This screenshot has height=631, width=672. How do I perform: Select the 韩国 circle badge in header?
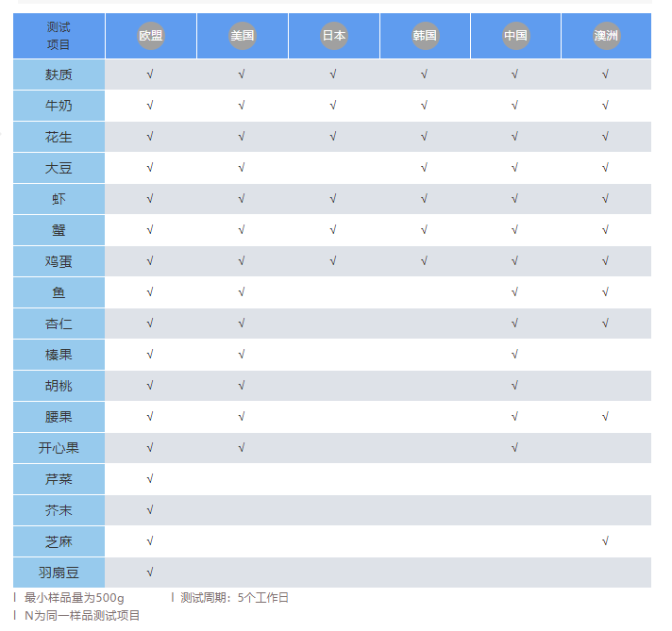[425, 36]
